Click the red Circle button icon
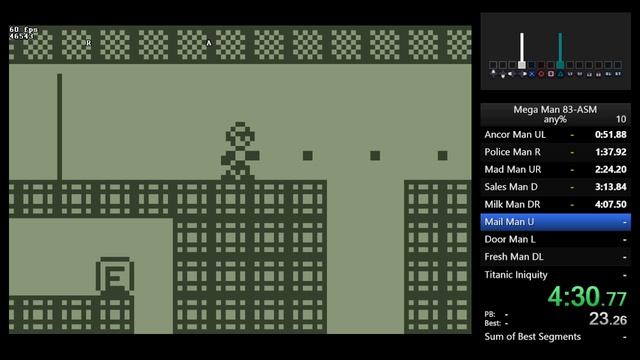Screen dimensions: 640x360 541,74
